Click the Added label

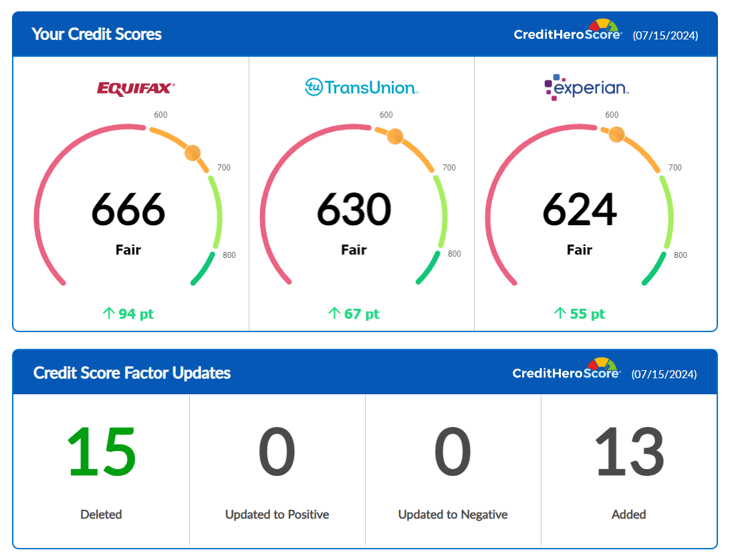pos(628,514)
